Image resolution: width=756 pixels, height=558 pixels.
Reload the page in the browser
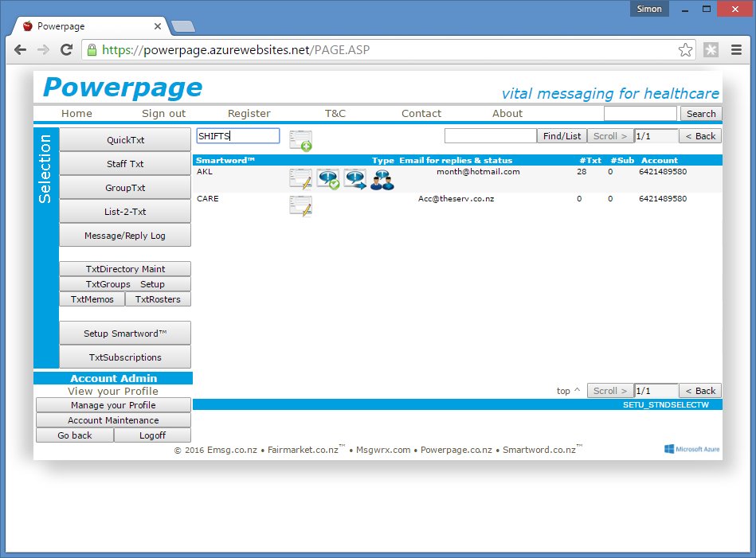(x=68, y=50)
